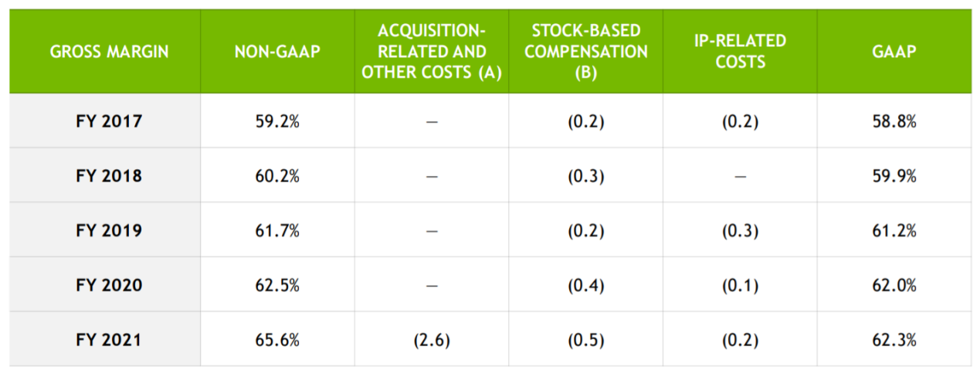Select the NON-GAAP column header
The image size is (980, 374).
pyautogui.click(x=277, y=52)
